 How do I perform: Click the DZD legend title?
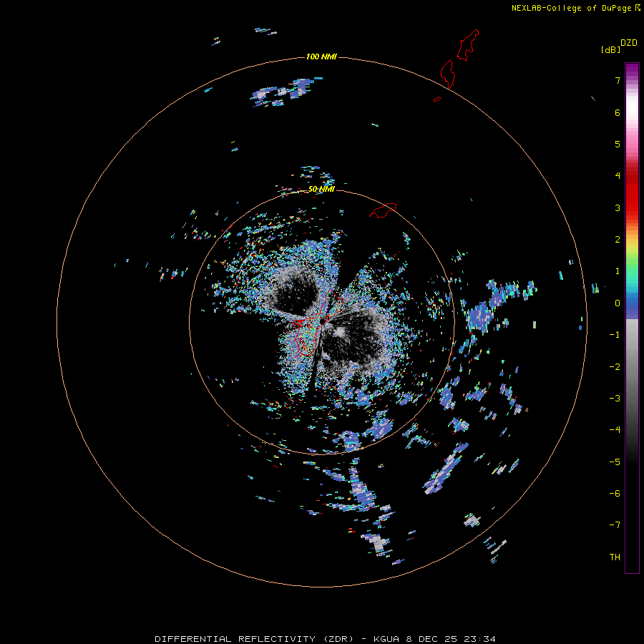[629, 43]
